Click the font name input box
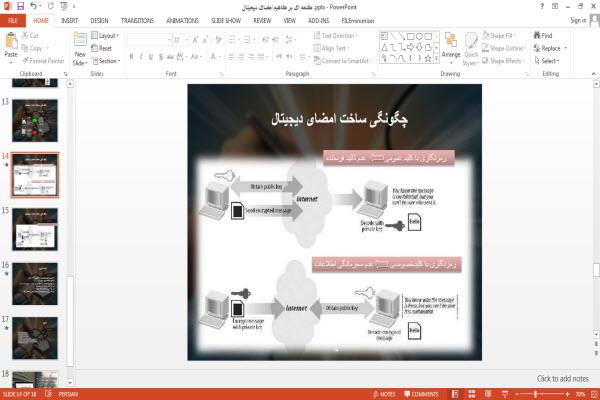600x400 pixels. point(147,40)
